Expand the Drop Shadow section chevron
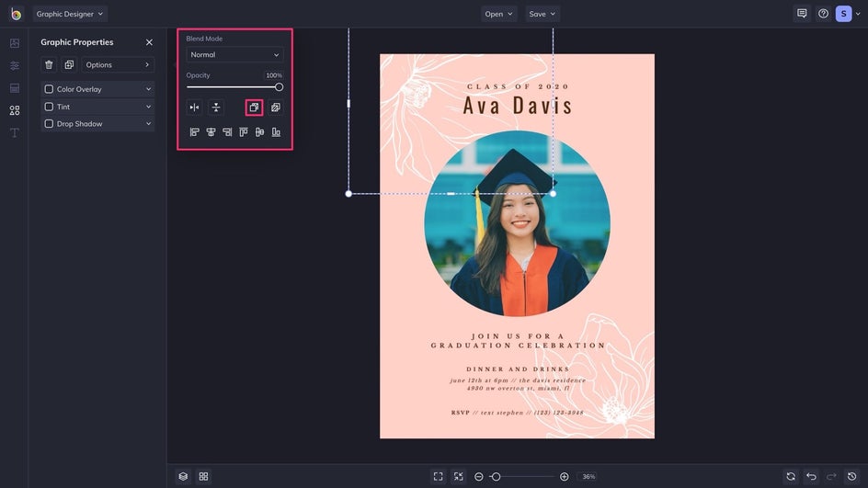The height and width of the screenshot is (488, 868). [148, 124]
